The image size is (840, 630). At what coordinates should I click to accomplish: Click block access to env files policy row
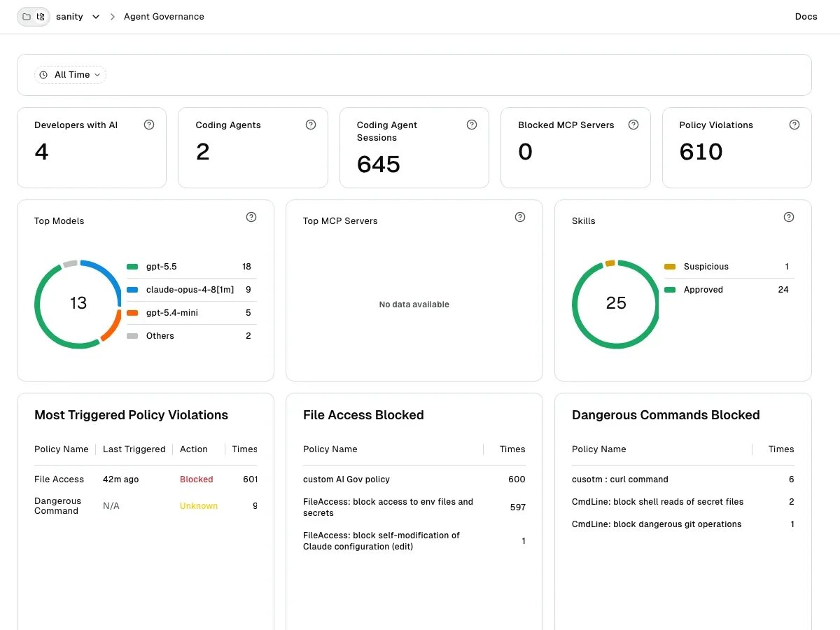(x=414, y=507)
